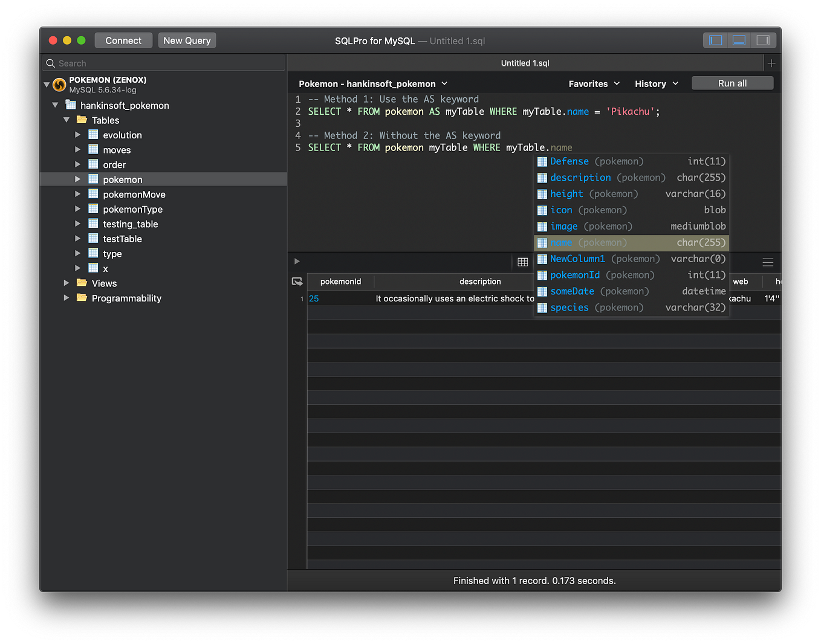This screenshot has height=644, width=821.
Task: Open the Favorites dropdown
Action: (x=594, y=83)
